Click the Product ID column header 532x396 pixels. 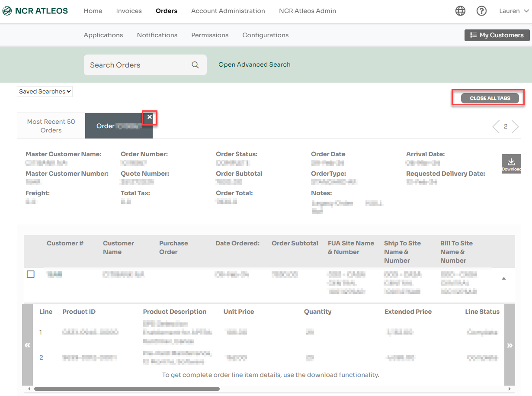pyautogui.click(x=79, y=312)
